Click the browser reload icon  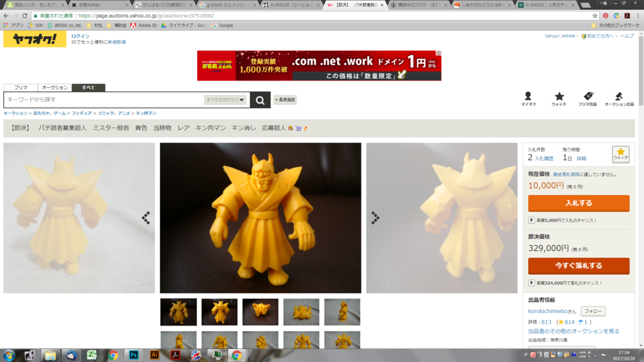pos(25,16)
